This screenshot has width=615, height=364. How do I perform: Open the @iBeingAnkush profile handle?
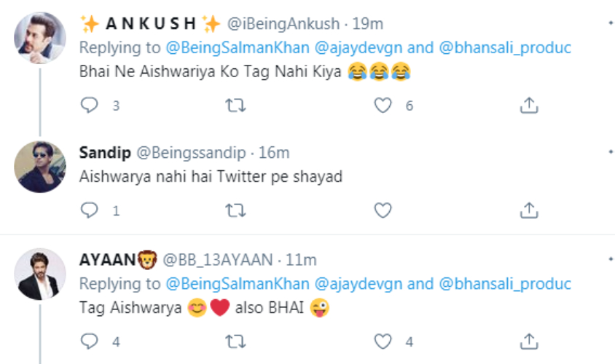283,23
